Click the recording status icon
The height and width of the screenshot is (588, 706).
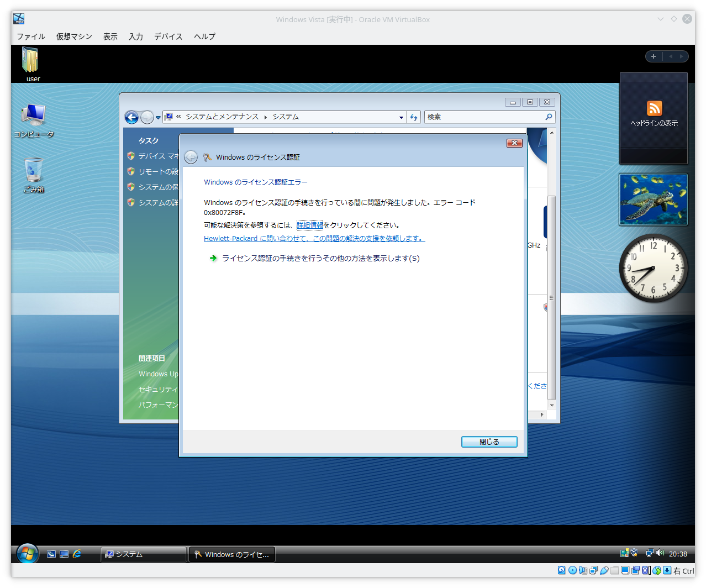pos(635,570)
